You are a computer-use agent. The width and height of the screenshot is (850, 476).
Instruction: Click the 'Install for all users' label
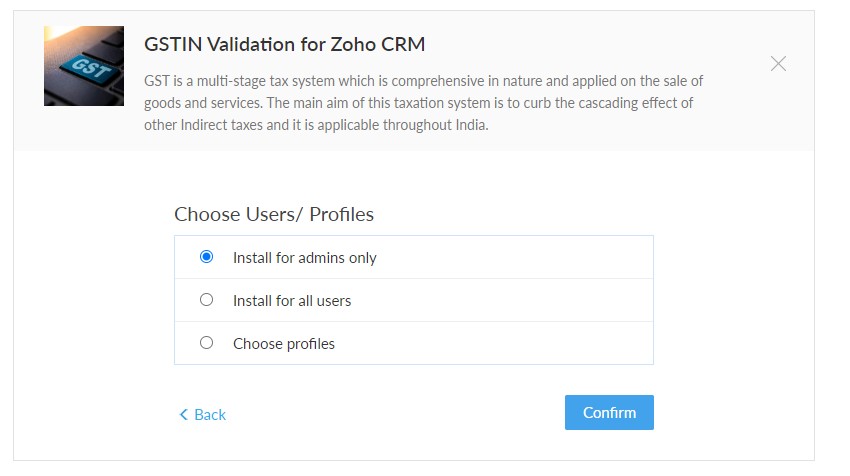292,300
